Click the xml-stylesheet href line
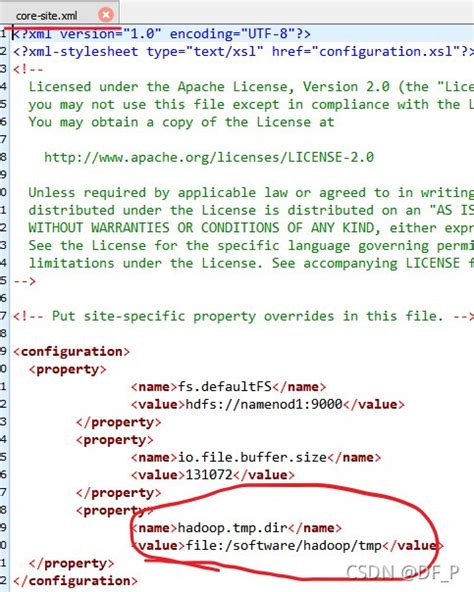The height and width of the screenshot is (592, 474). [243, 51]
